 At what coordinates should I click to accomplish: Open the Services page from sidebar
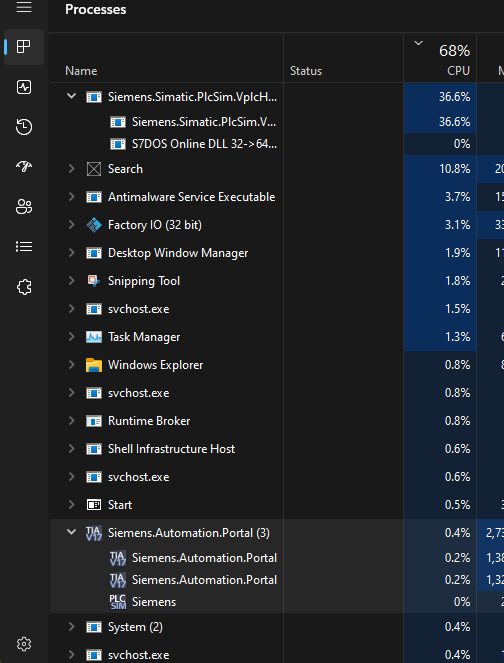coord(24,287)
